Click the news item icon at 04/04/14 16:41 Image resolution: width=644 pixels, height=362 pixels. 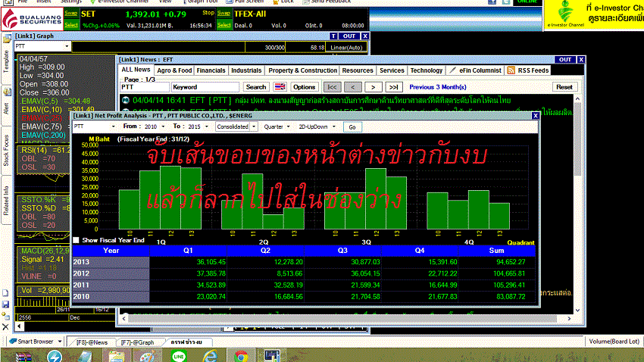(126, 100)
